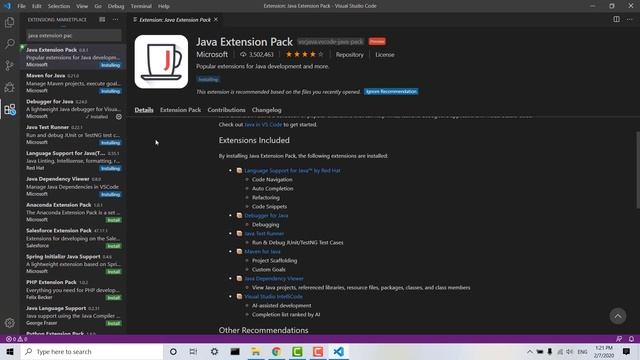640x360 pixels.
Task: Click the scroll-to-top arrow button
Action: 618,316
